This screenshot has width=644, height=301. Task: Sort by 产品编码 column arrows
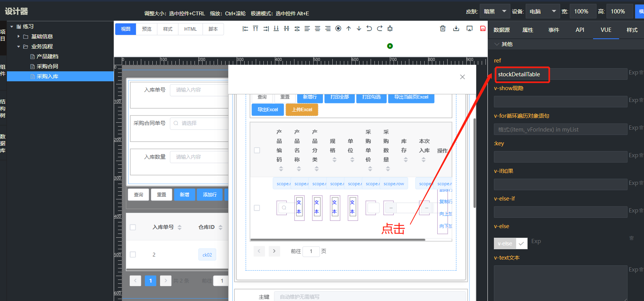coord(281,169)
